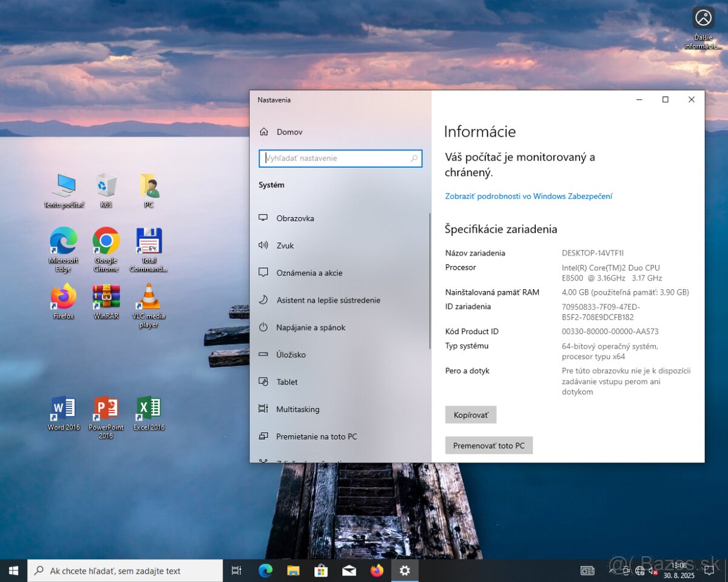Open the Mail app from the taskbar
This screenshot has height=582, width=728.
click(349, 570)
